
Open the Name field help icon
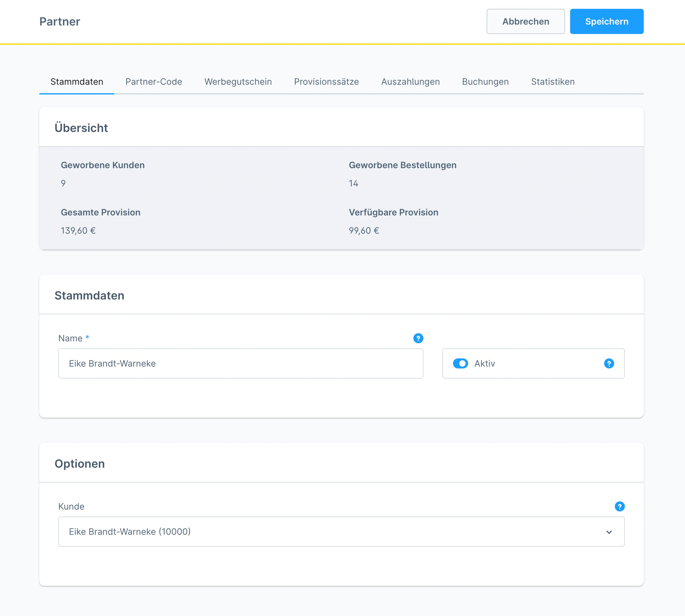point(418,338)
